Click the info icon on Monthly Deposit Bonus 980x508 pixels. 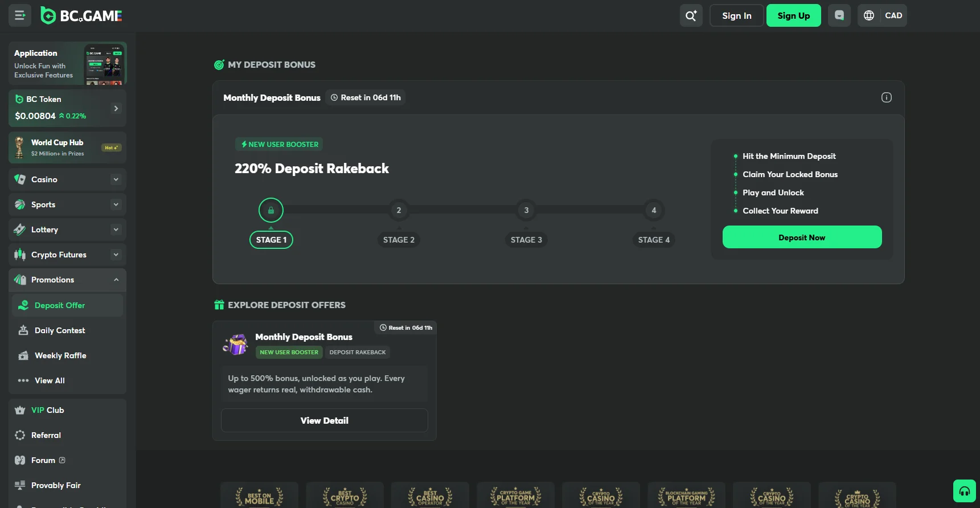tap(886, 97)
